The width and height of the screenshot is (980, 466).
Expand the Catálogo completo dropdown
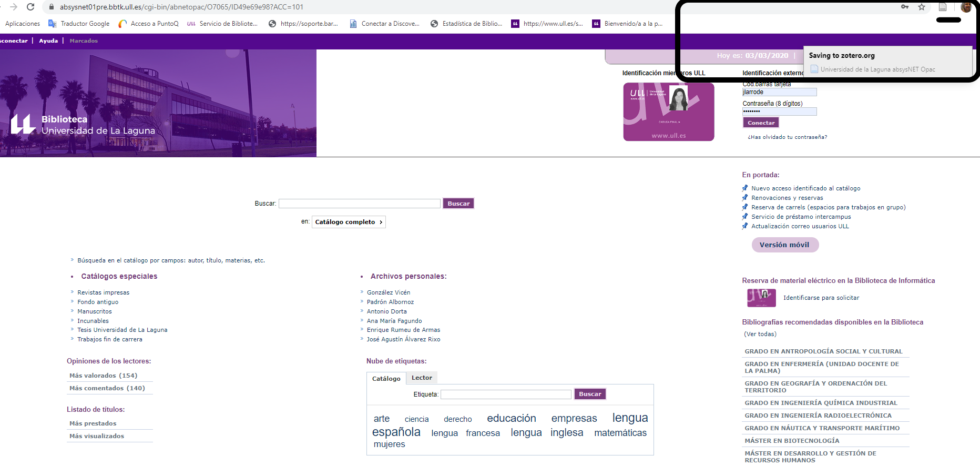(349, 222)
